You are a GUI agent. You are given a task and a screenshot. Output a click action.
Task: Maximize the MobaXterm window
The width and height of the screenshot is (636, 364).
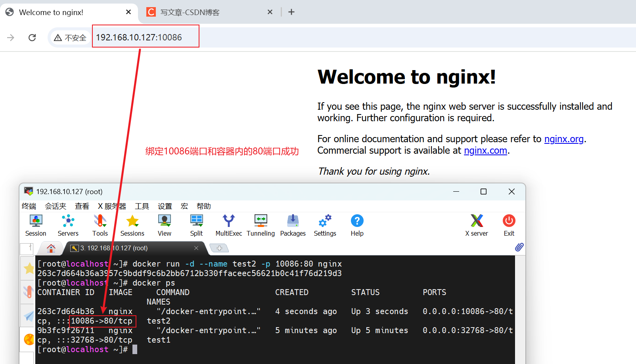coord(483,191)
